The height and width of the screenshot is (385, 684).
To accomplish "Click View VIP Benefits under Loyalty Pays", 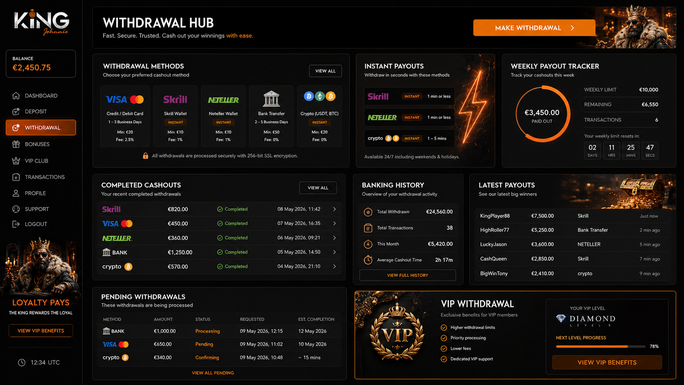I will pyautogui.click(x=41, y=330).
